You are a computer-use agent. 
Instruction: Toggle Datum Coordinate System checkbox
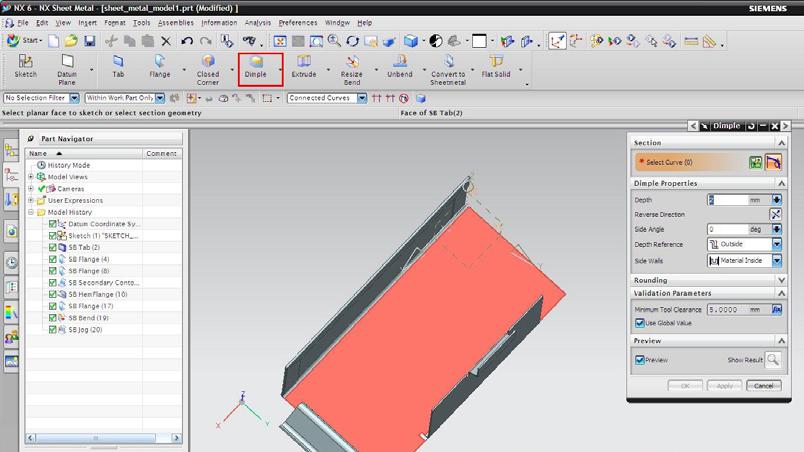pyautogui.click(x=52, y=224)
